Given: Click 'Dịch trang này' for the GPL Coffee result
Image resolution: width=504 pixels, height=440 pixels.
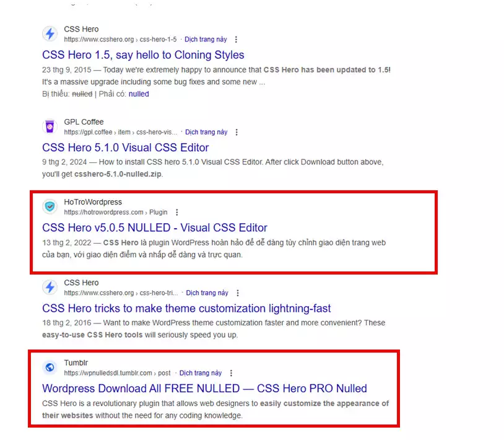Looking at the screenshot, I should [x=206, y=132].
